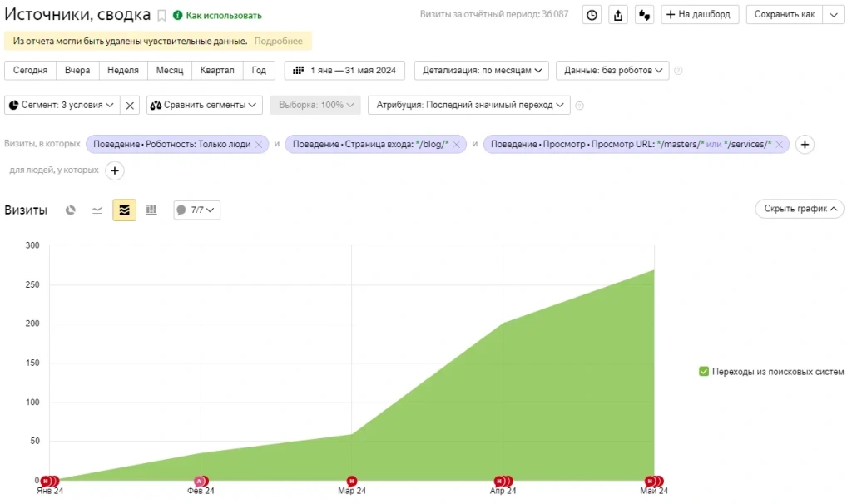Click the export report icon

(x=618, y=15)
